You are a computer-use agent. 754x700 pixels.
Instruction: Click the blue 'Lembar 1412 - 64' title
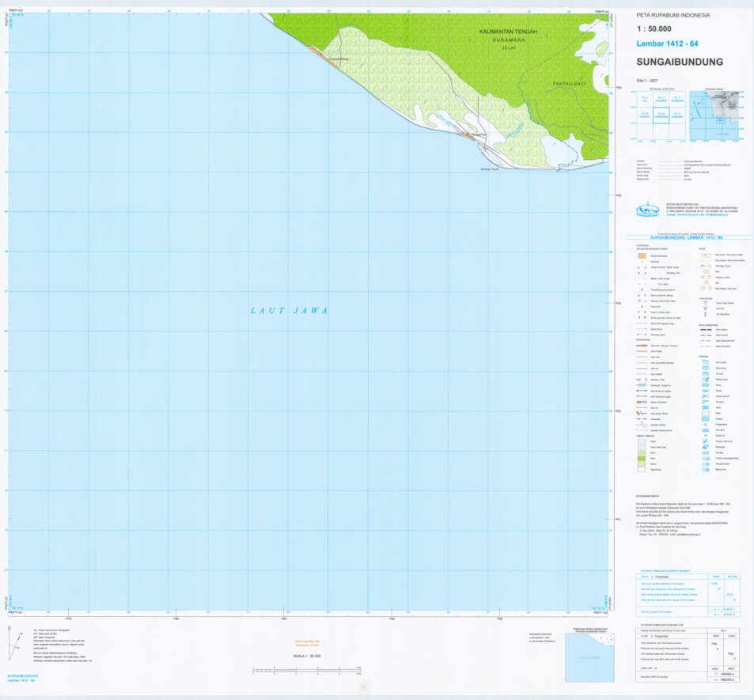click(668, 44)
